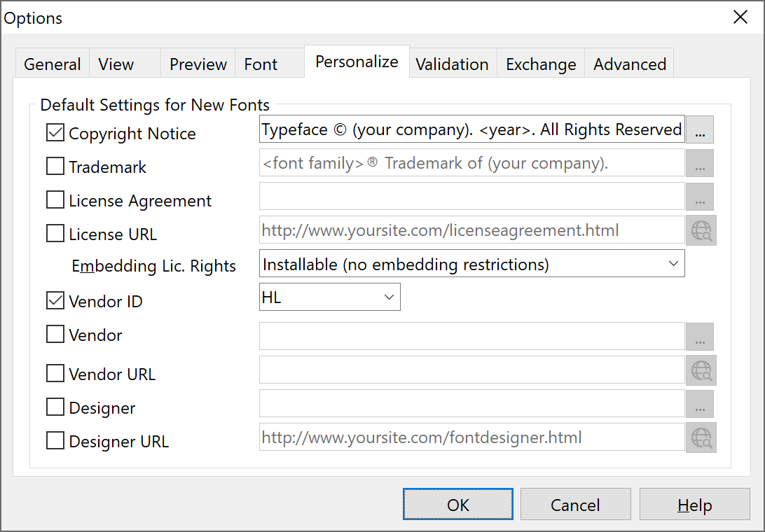This screenshot has width=765, height=532.
Task: Click the ellipsis button beside Designer field
Action: pos(699,404)
